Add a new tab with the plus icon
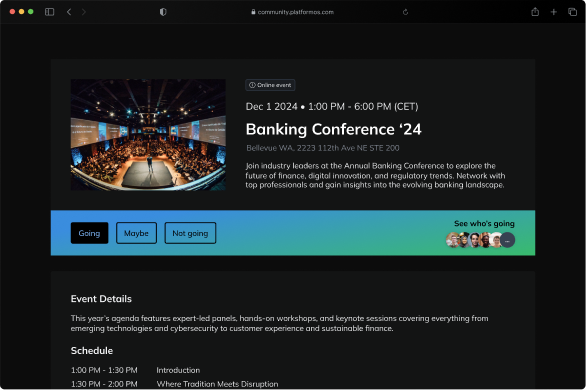586x390 pixels. (554, 12)
